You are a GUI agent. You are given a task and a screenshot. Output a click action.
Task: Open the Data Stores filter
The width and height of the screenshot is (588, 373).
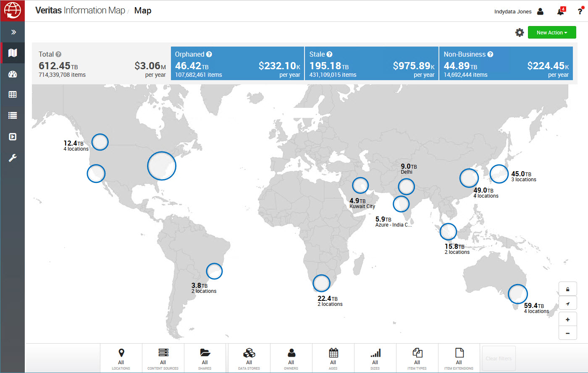pyautogui.click(x=249, y=359)
